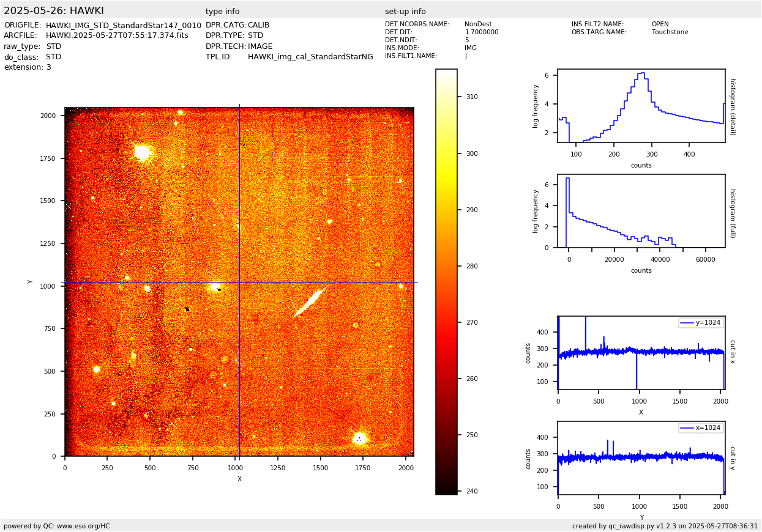This screenshot has height=532, width=762.
Task: Click the cut in x plot
Action: pos(641,353)
